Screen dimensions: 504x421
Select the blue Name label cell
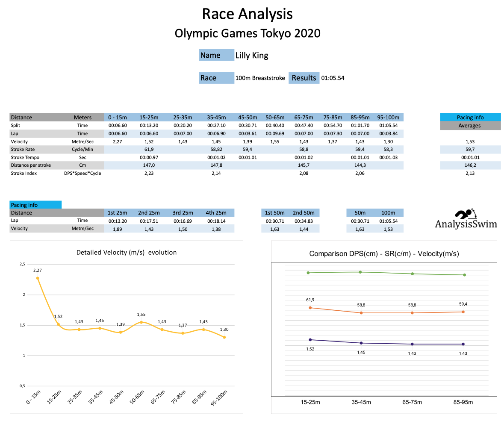pos(216,55)
